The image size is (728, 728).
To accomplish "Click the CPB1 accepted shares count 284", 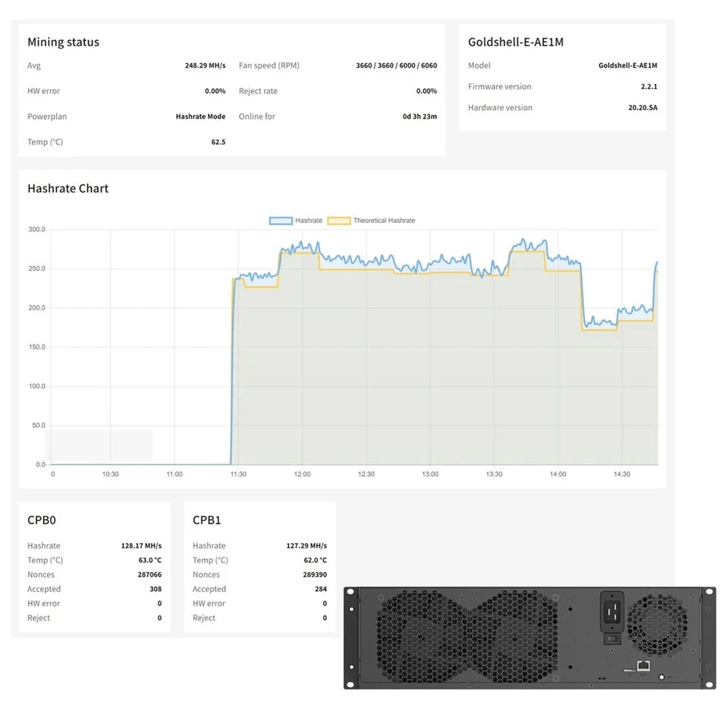I will (x=321, y=589).
